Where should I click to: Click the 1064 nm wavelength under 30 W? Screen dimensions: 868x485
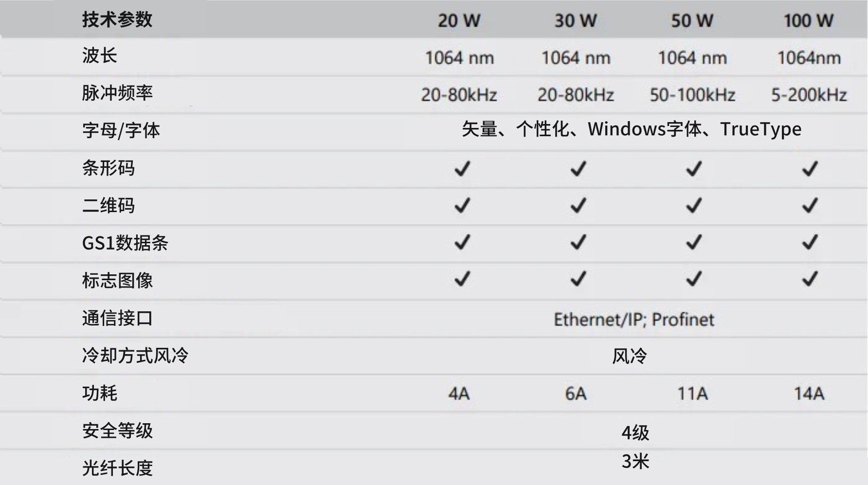(576, 58)
